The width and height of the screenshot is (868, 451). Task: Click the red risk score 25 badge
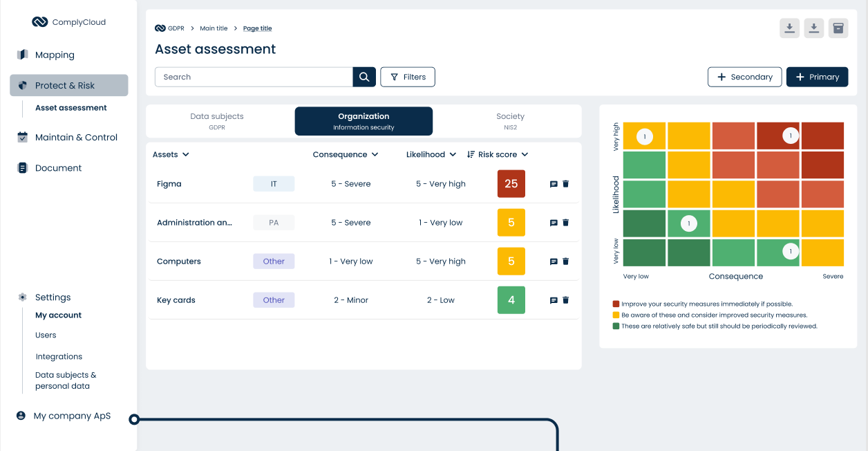pos(511,184)
